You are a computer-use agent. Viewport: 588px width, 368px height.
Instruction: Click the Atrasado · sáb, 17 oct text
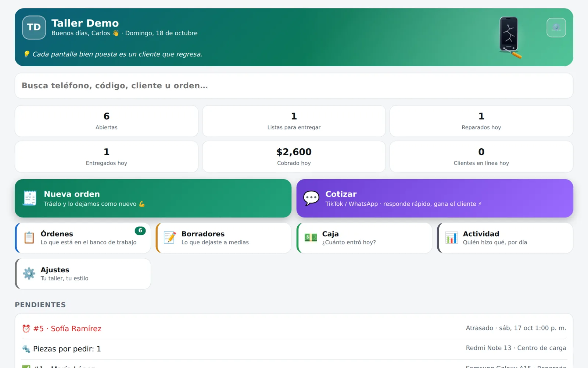coord(516,328)
